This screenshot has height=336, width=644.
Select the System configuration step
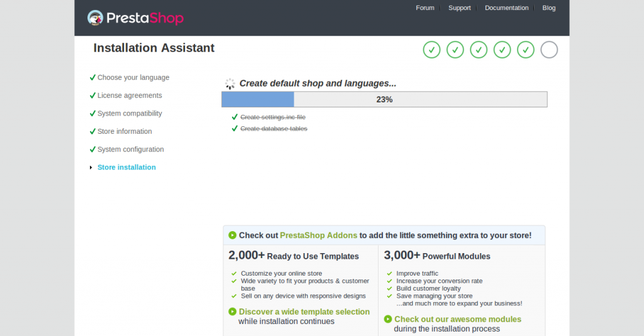(x=130, y=149)
